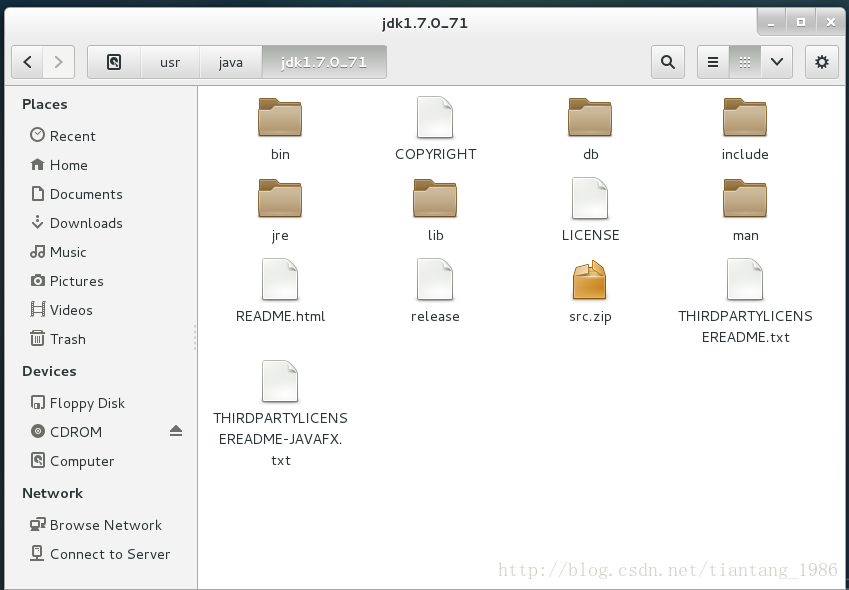
Task: Select the jdk1.7.0_71 path segment
Action: point(324,62)
